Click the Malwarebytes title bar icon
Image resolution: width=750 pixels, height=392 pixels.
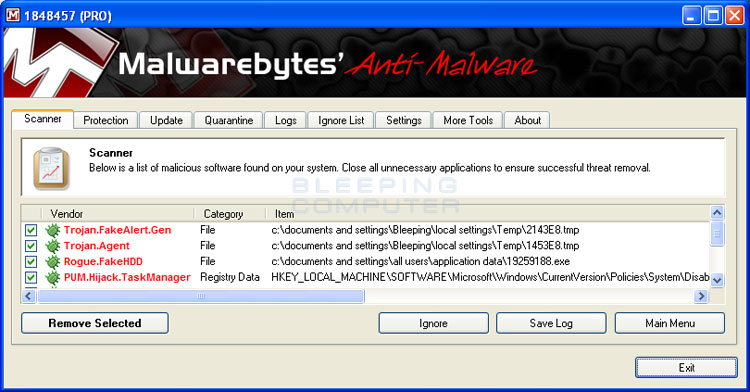(x=13, y=15)
